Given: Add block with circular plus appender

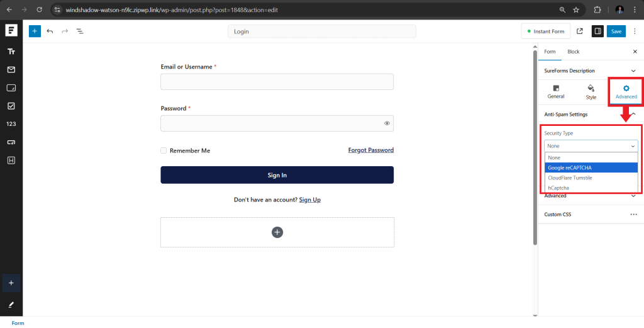Looking at the screenshot, I should coord(277,232).
